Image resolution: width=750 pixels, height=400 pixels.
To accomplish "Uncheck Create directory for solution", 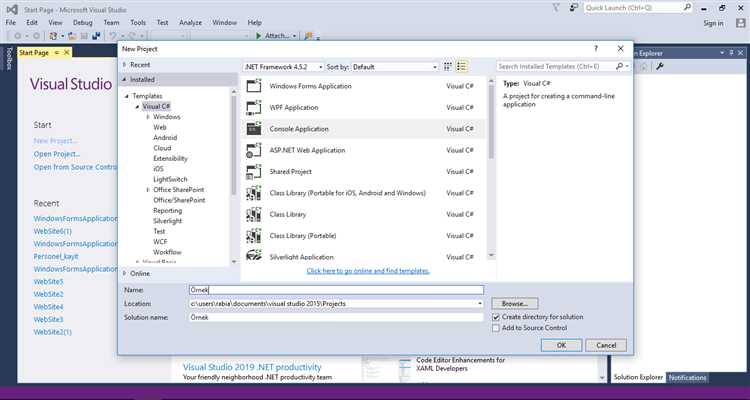I will [495, 317].
